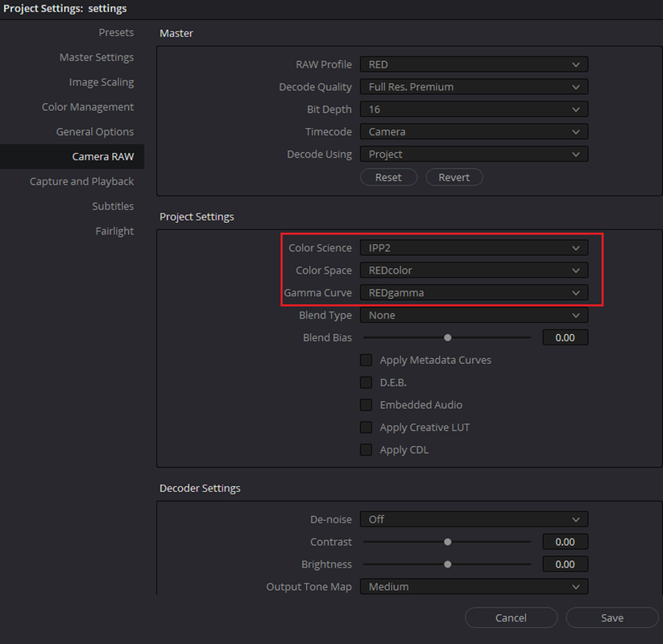
Task: Expand the Decode Quality dropdown
Action: click(474, 87)
